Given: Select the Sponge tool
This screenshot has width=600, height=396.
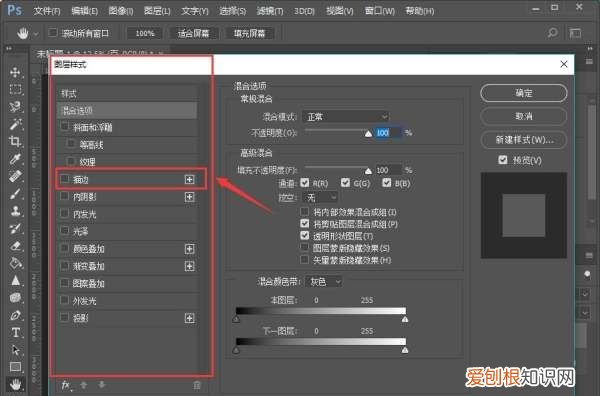Looking at the screenshot, I should click(x=15, y=298).
